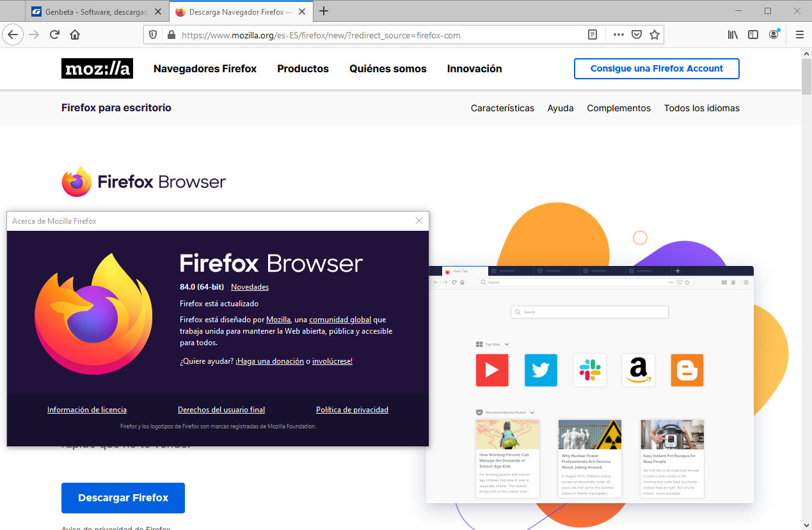Image resolution: width=812 pixels, height=530 pixels.
Task: Select the Características menu item
Action: pyautogui.click(x=502, y=108)
